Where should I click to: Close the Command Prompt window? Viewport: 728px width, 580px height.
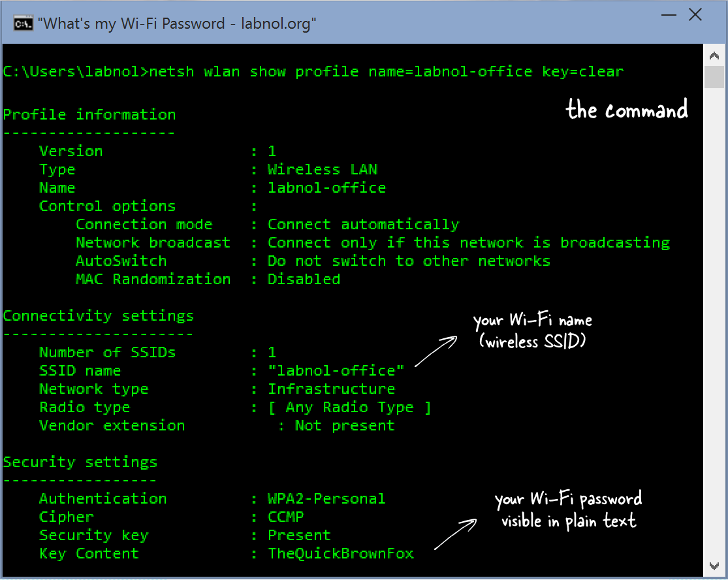[x=695, y=14]
